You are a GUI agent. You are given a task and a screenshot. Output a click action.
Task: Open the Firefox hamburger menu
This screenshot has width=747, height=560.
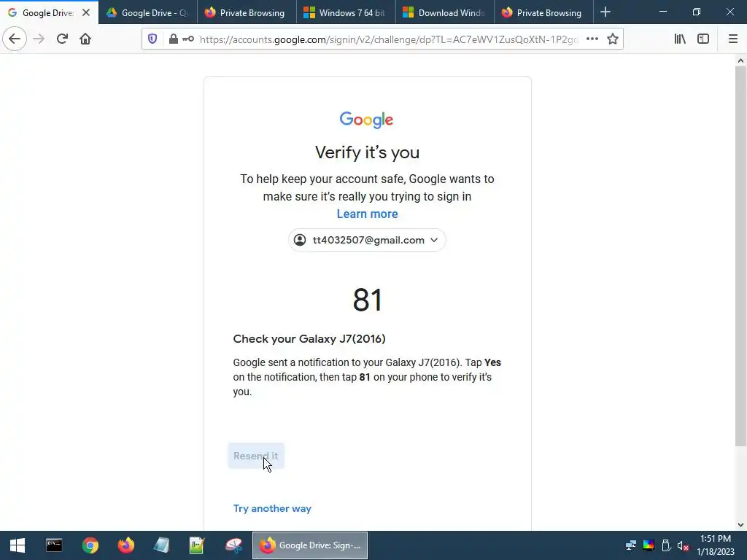tap(732, 39)
